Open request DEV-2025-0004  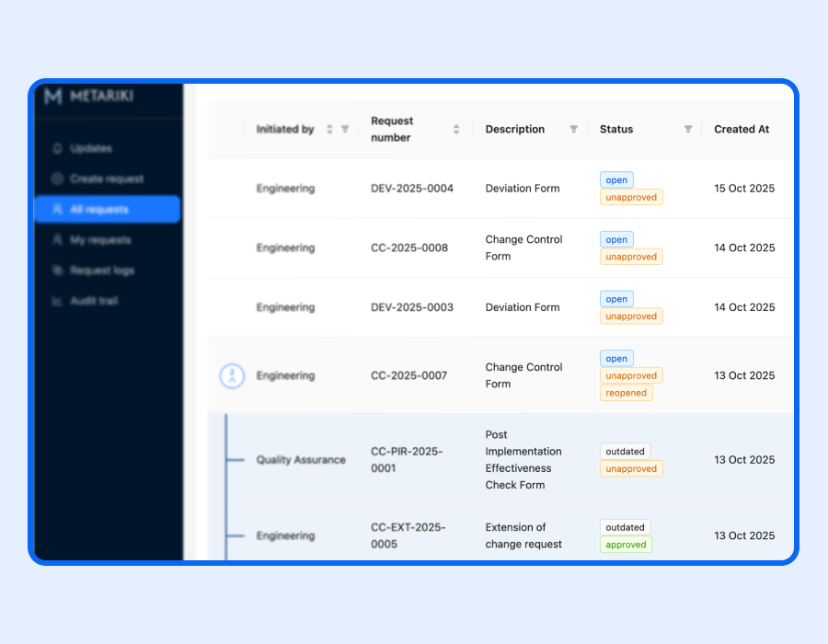[411, 189]
